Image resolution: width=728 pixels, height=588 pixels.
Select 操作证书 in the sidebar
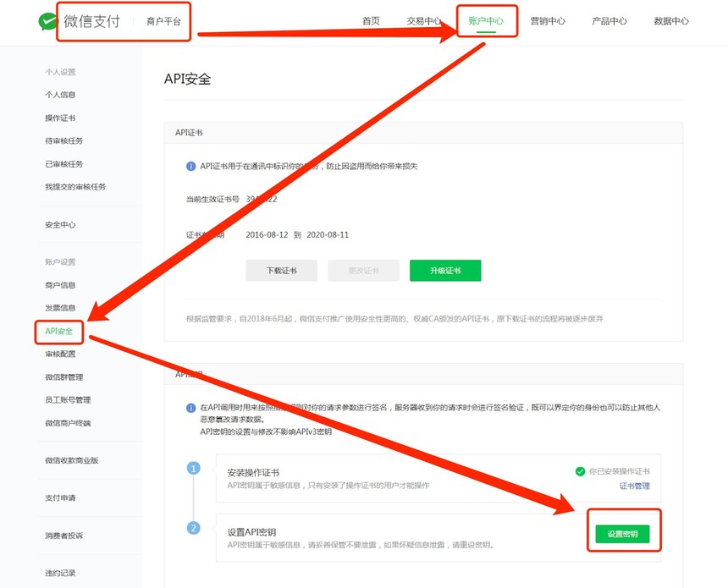pos(60,118)
